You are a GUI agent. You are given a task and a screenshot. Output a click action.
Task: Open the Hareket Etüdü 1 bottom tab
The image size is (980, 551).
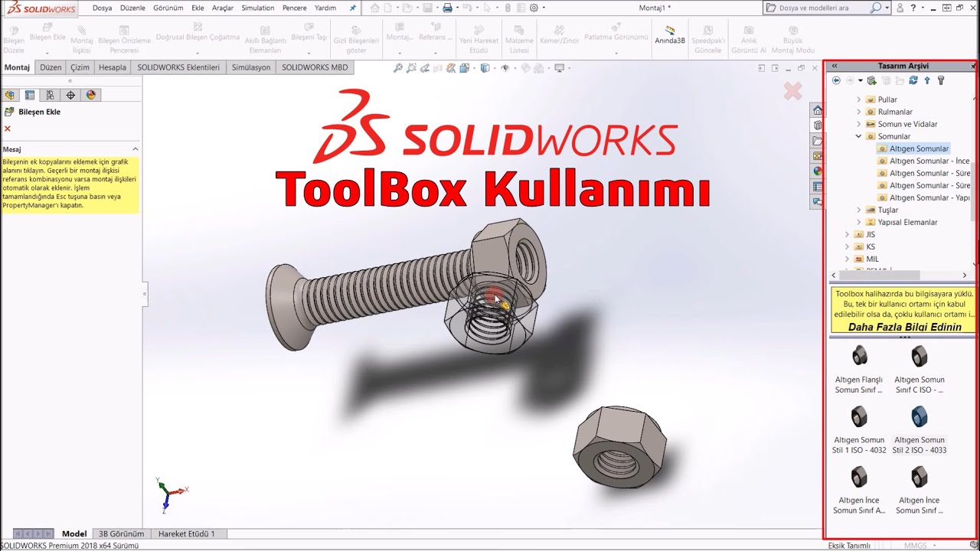point(186,533)
